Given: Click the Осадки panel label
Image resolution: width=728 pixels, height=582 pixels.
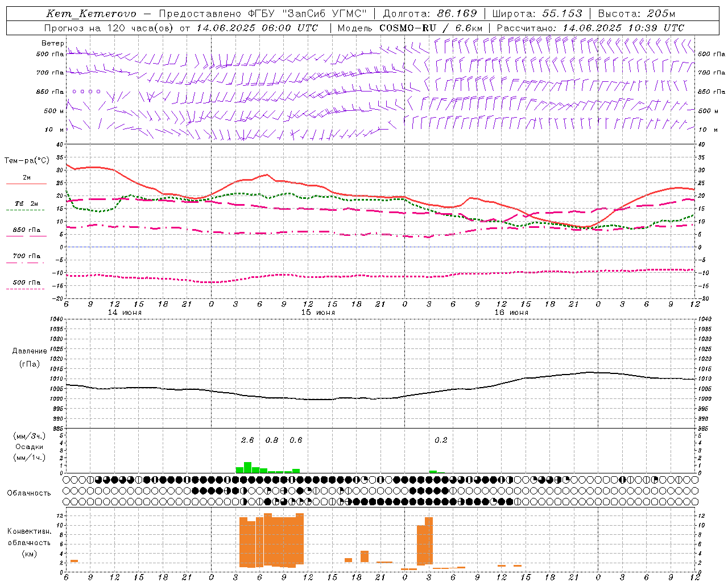Looking at the screenshot, I should 29,447.
